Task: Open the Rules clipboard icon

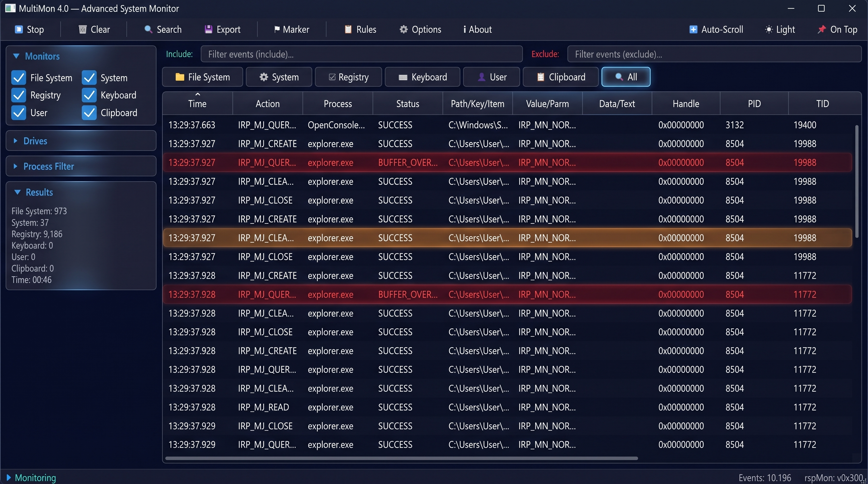Action: click(x=348, y=29)
